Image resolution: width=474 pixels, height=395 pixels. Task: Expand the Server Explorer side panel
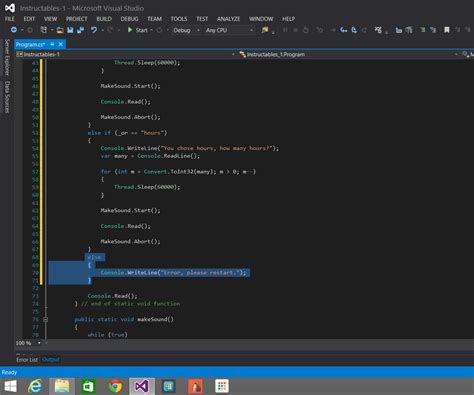click(x=7, y=57)
